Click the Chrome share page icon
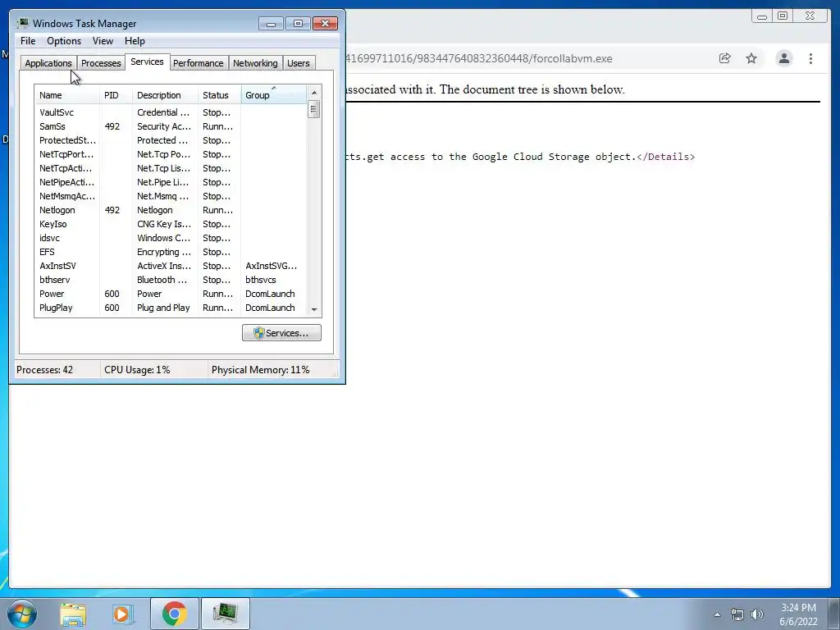Screen dimensions: 840x630 click(725, 58)
